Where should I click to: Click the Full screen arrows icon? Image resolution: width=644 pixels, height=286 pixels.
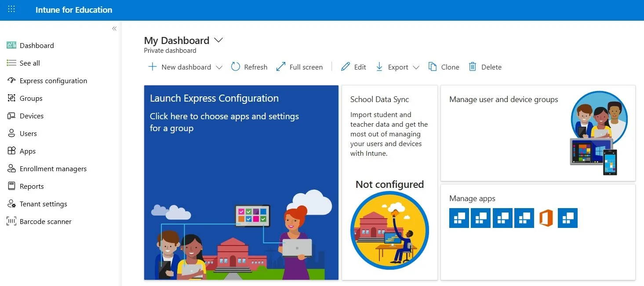point(281,67)
